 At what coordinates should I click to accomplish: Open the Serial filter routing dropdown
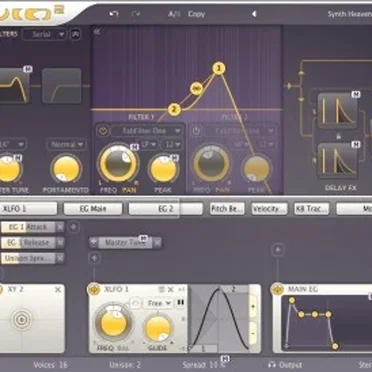(44, 34)
